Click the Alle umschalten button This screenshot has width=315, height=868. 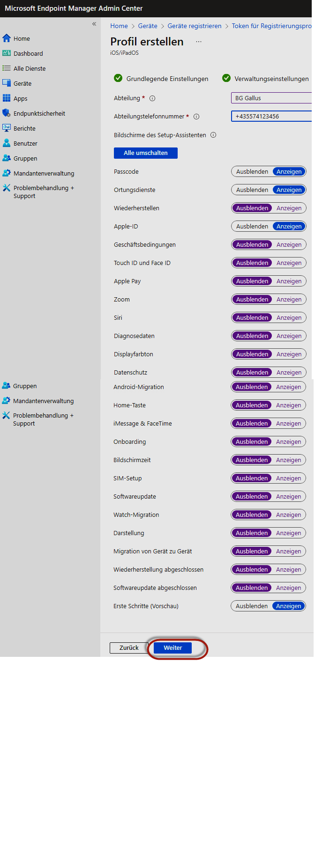(x=145, y=153)
